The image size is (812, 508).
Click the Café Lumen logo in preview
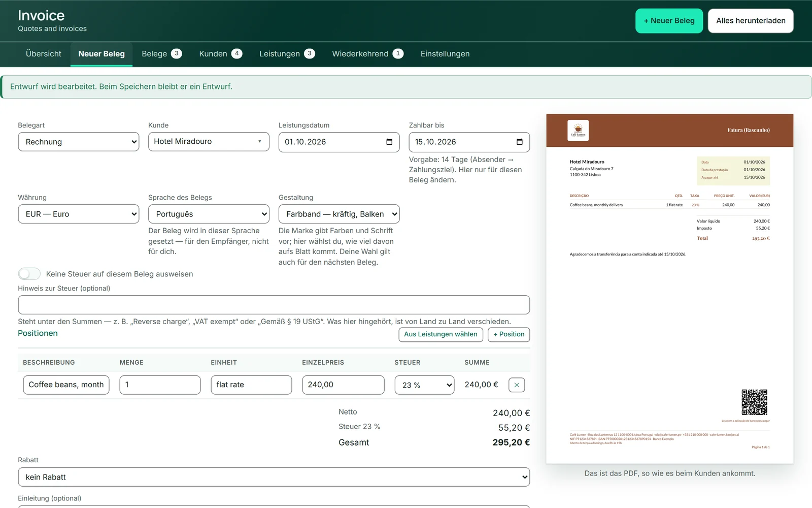pos(578,131)
